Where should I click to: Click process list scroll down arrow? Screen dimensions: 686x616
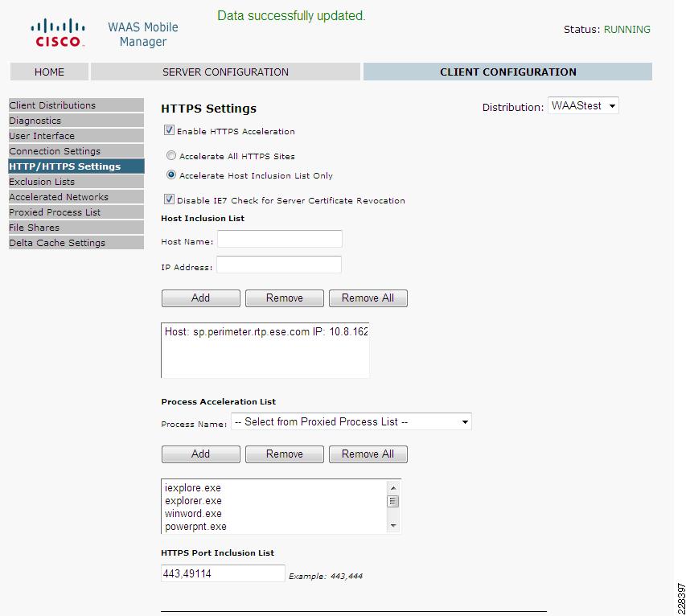[x=393, y=525]
